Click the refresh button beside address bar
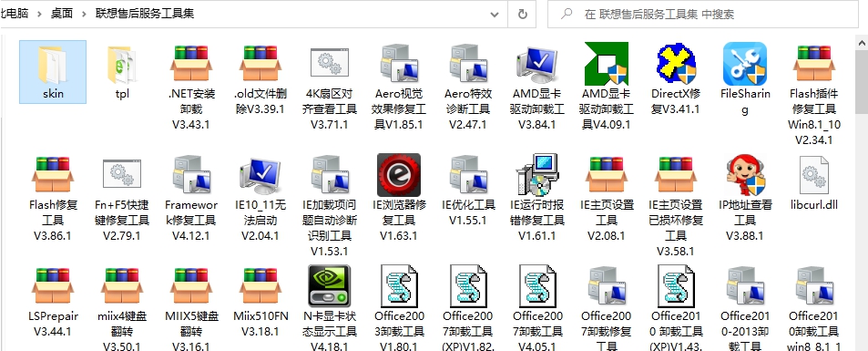Image resolution: width=868 pixels, height=351 pixels. [x=522, y=15]
